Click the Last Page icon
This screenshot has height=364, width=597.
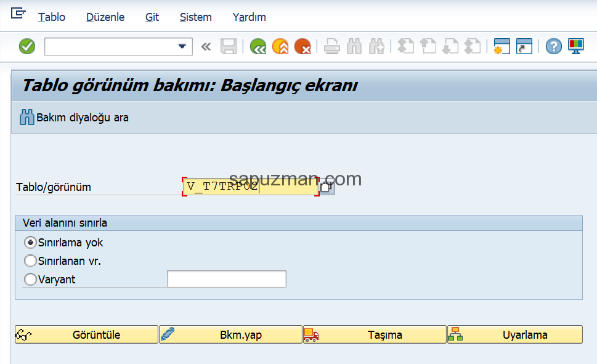click(x=473, y=46)
